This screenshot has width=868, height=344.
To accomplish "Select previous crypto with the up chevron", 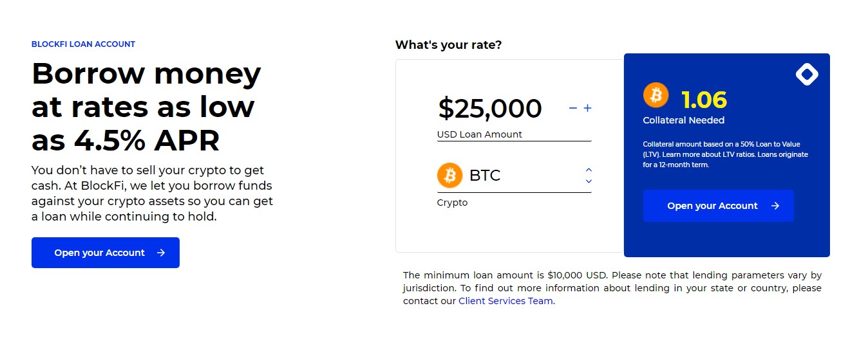I will click(589, 170).
